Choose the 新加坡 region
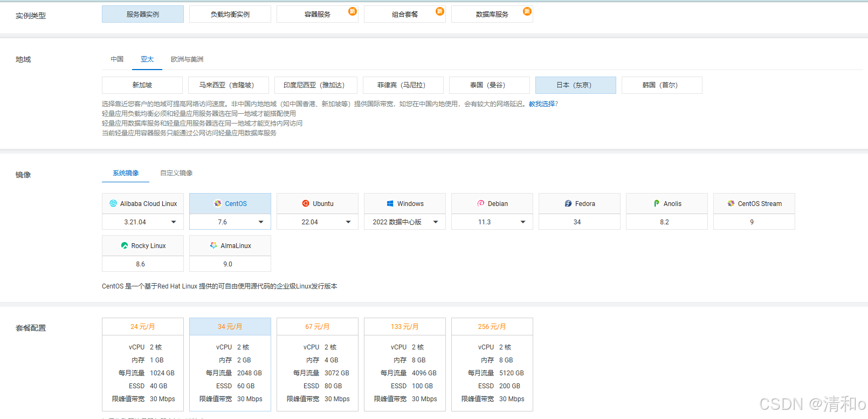Image resolution: width=868 pixels, height=419 pixels. point(142,85)
